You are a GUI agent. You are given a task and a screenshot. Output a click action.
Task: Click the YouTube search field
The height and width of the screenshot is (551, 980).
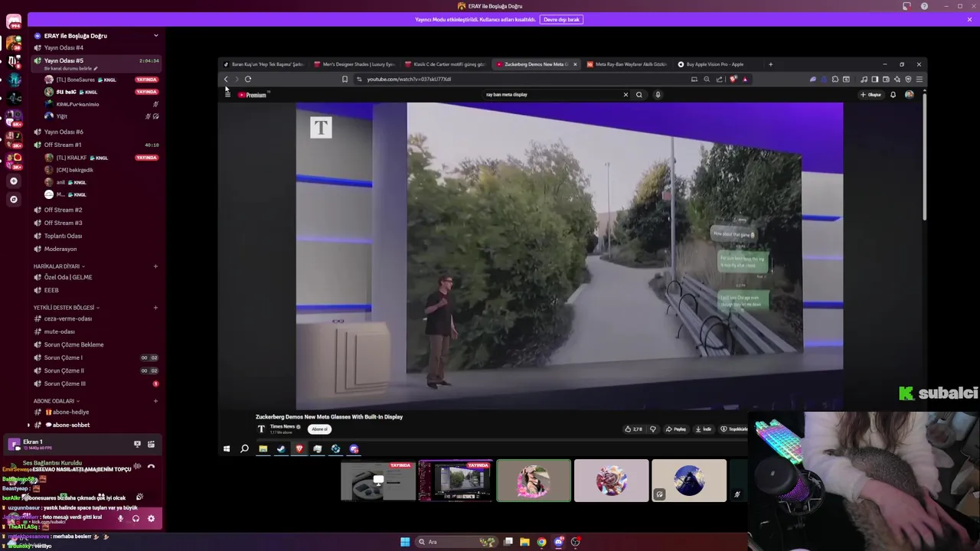(x=551, y=95)
